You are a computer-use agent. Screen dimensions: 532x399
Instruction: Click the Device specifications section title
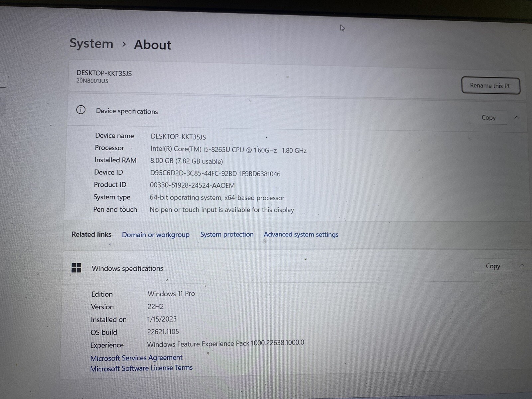(x=127, y=111)
